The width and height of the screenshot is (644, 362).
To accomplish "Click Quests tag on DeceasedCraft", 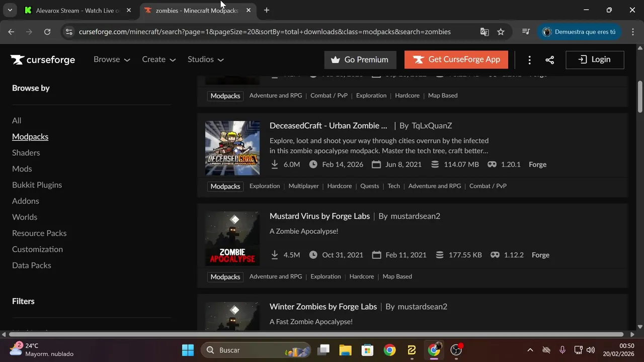I will 369,186.
